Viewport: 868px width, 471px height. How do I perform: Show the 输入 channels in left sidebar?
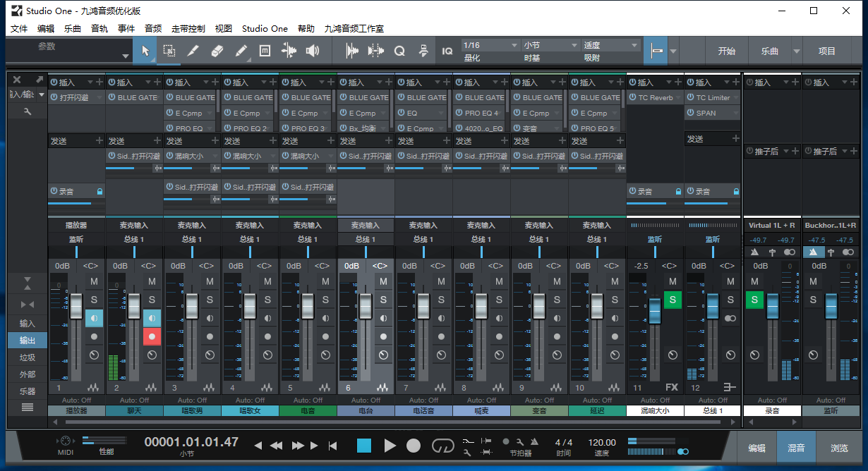click(x=28, y=324)
